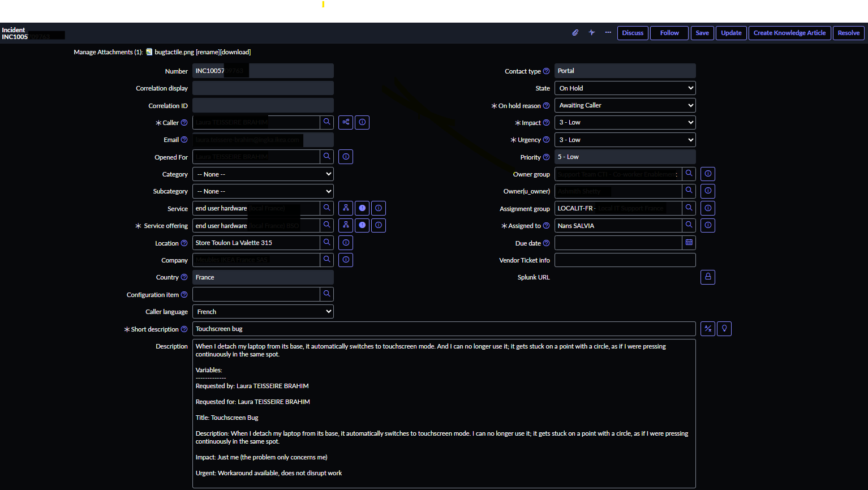The width and height of the screenshot is (868, 490).
Task: View info icon for Assigned to field
Action: click(708, 225)
